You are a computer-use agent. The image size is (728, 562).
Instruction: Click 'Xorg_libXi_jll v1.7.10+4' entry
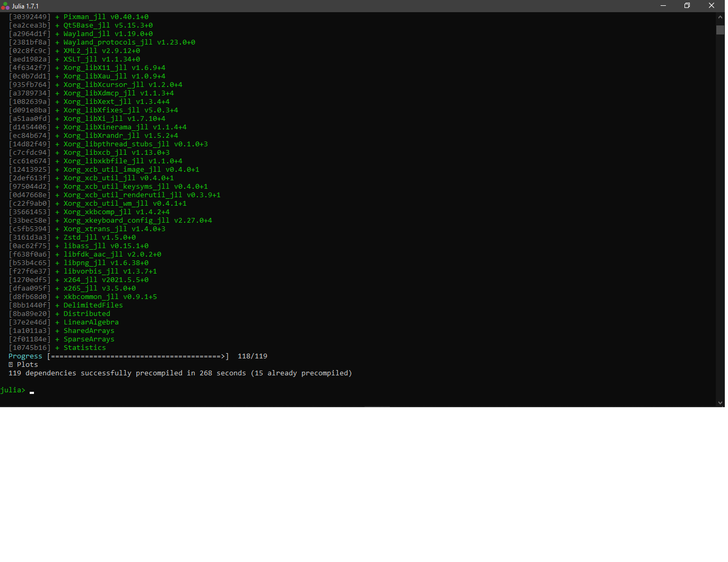point(115,119)
